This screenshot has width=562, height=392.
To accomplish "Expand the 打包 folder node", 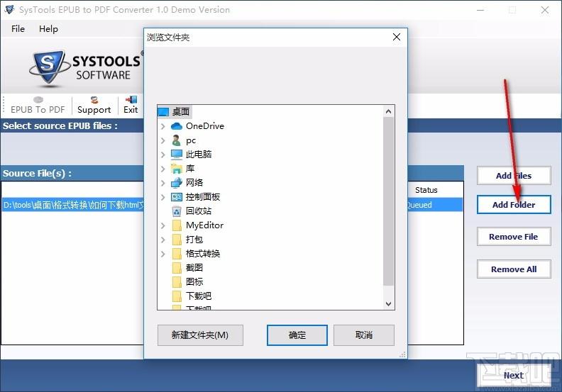I will click(163, 240).
